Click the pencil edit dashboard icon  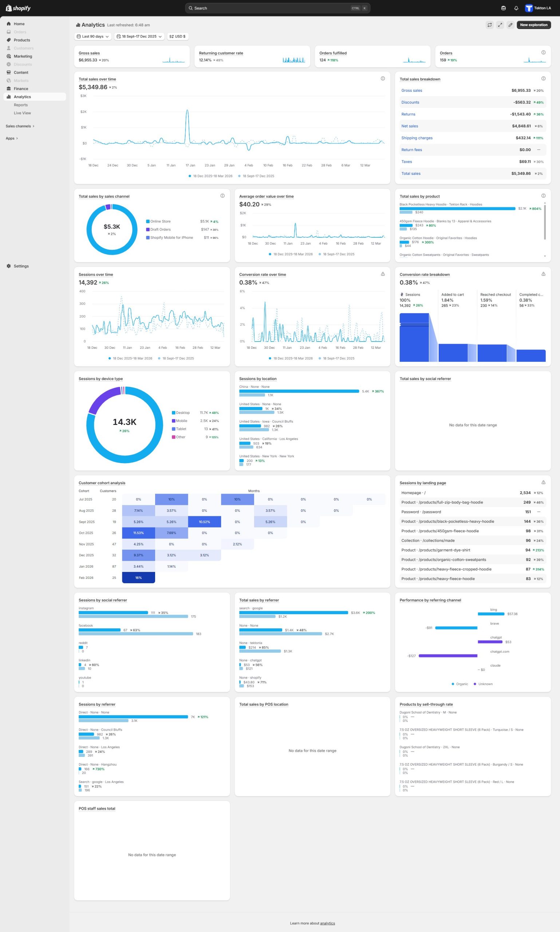(510, 25)
